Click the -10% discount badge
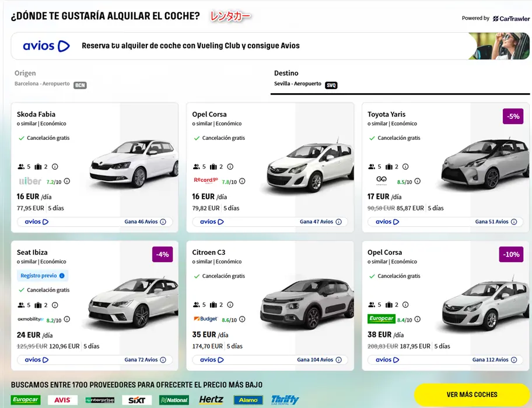 tap(511, 255)
